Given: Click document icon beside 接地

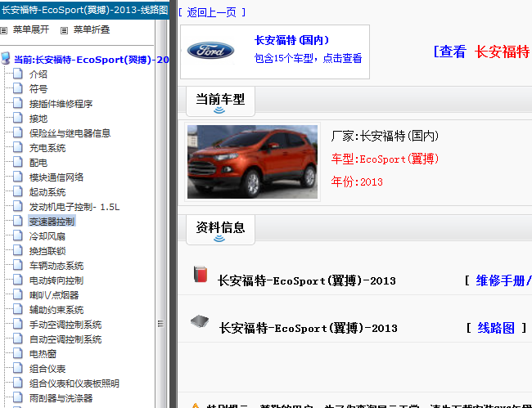Looking at the screenshot, I should pos(18,118).
